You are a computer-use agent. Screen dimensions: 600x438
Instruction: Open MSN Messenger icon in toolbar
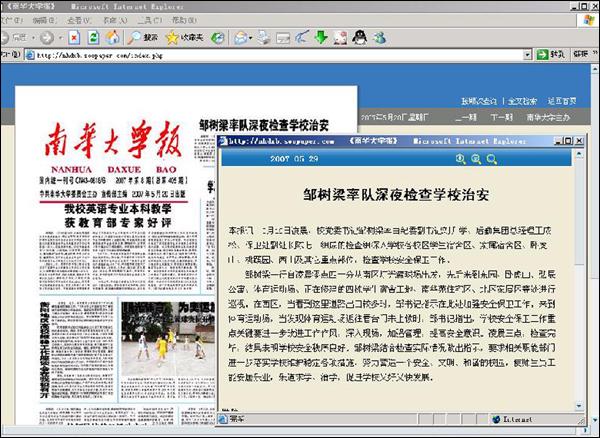[380, 37]
